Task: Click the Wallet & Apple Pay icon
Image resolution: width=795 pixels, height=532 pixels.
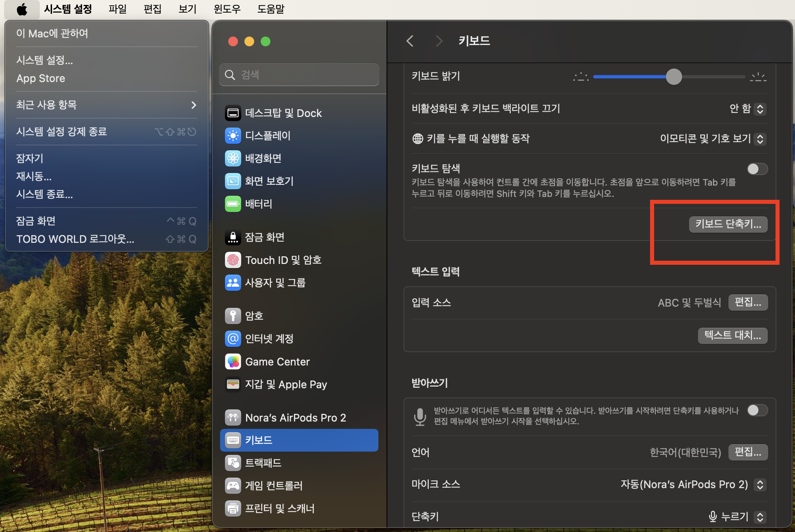Action: pyautogui.click(x=233, y=384)
